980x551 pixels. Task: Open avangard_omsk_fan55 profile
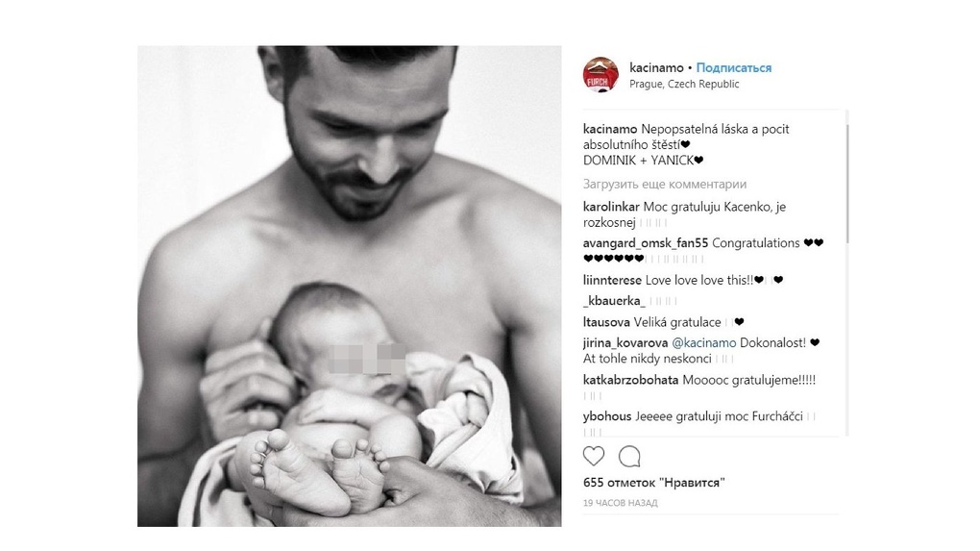(646, 242)
